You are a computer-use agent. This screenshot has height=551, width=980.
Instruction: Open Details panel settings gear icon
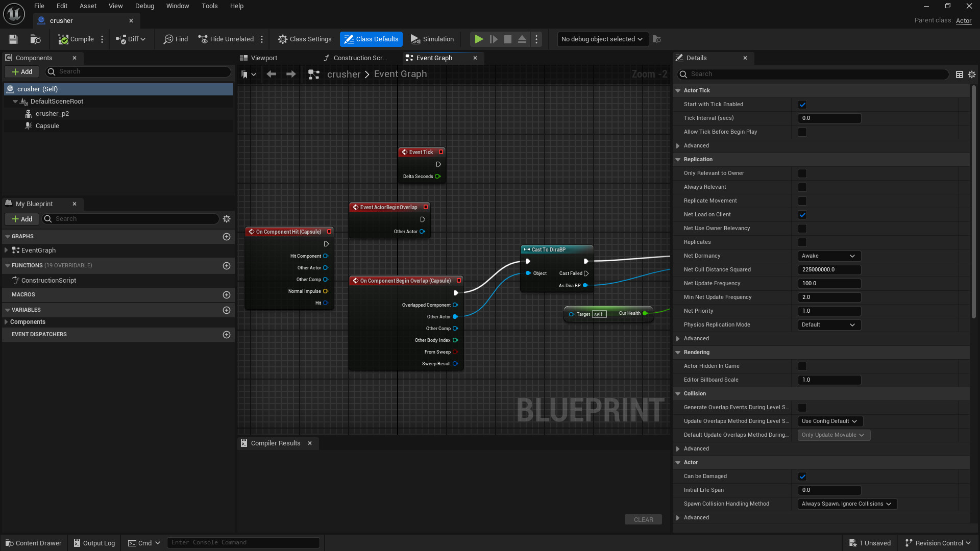[972, 74]
